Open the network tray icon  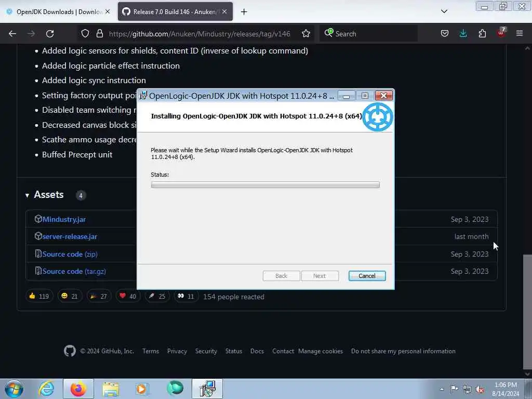pyautogui.click(x=467, y=389)
